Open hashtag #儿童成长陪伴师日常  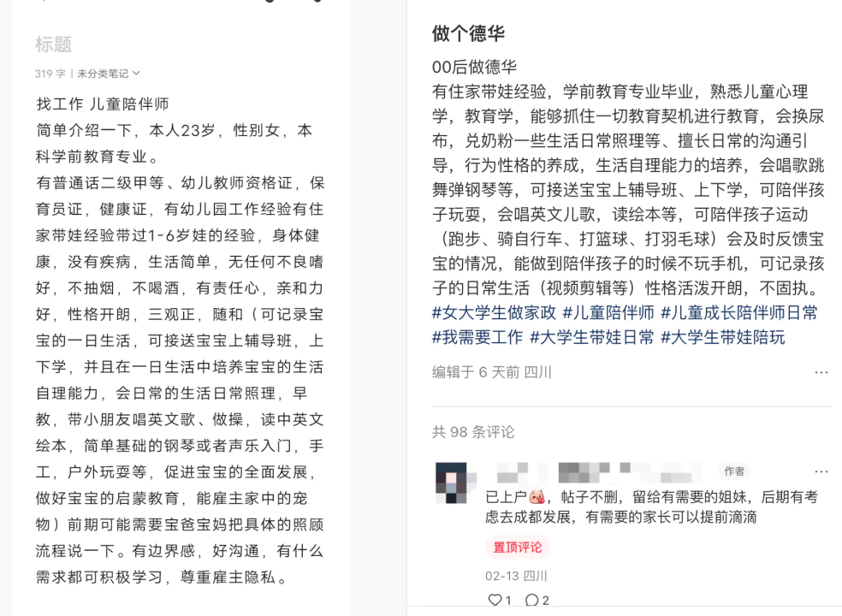739,312
